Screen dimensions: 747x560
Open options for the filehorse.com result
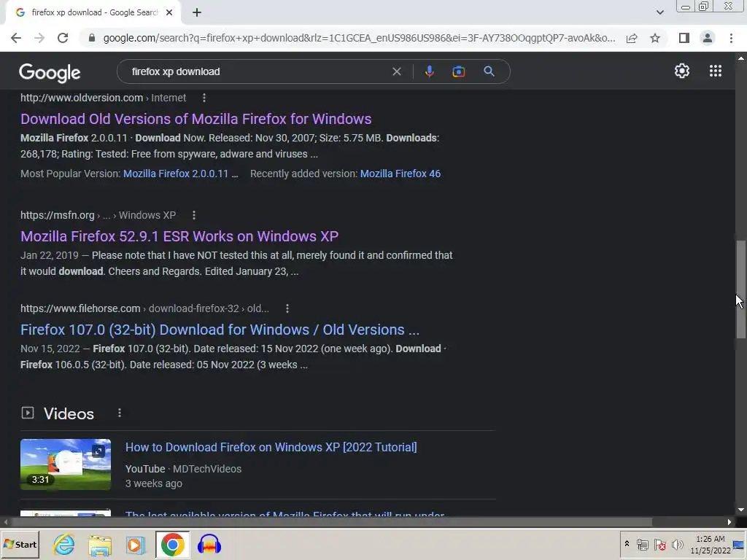287,308
